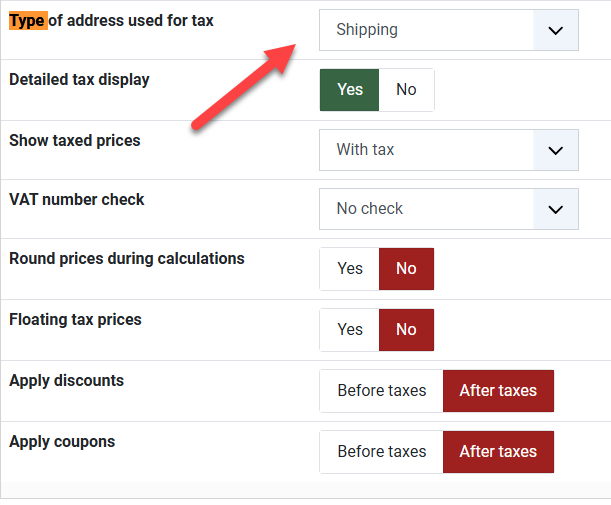Screen dimensions: 611x505
Task: Click the Apply coupons label
Action: (62, 442)
